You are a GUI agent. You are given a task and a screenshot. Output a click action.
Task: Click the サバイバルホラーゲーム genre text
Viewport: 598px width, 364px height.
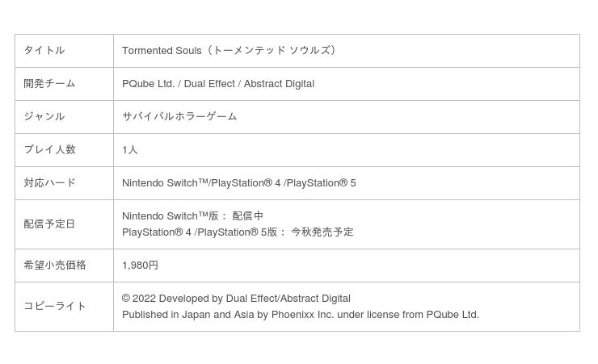coord(179,116)
